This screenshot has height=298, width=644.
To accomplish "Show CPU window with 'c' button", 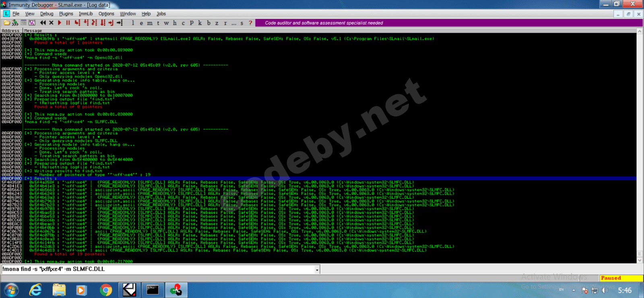I will pos(183,23).
